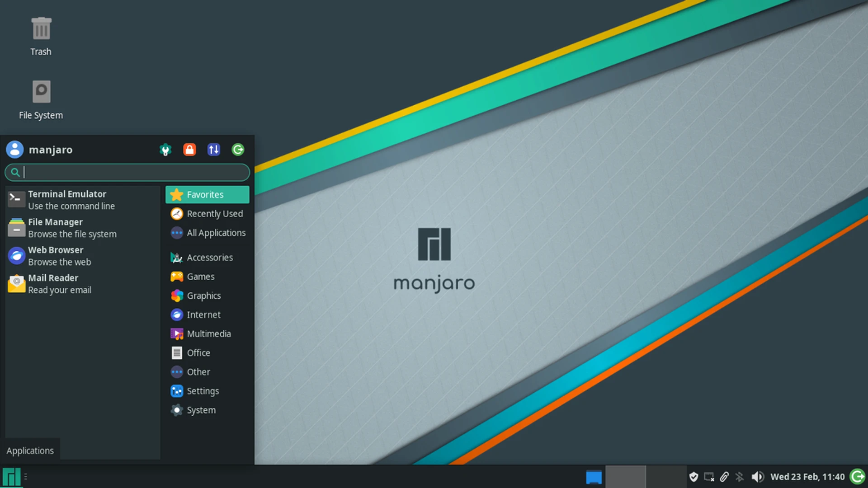The image size is (868, 488).
Task: Click the Bluetooth tray icon
Action: point(740,477)
